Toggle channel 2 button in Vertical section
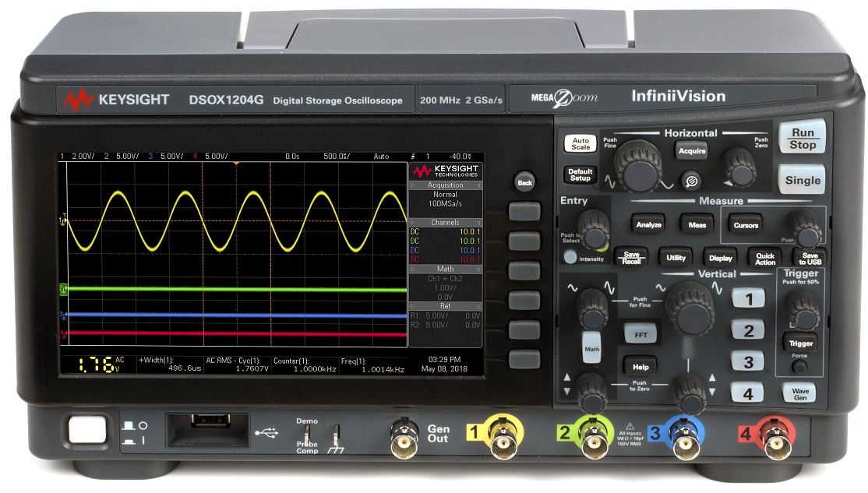This screenshot has height=493, width=868. pos(748,330)
